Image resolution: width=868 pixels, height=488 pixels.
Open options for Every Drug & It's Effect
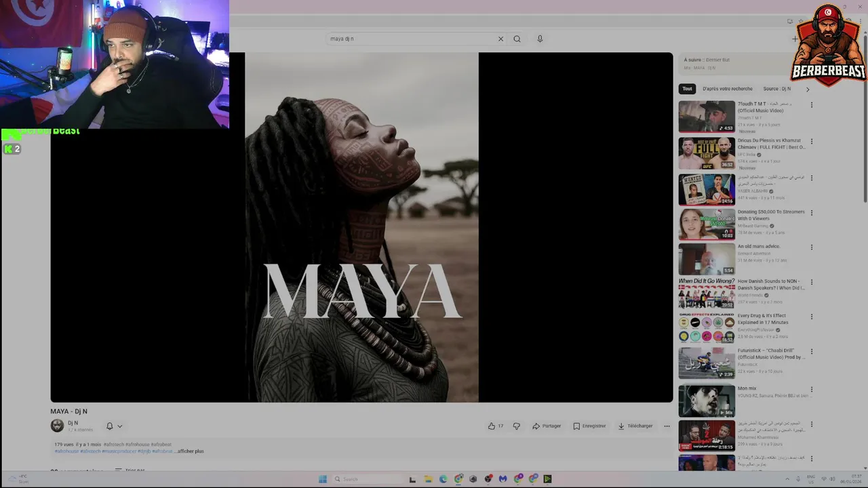[811, 317]
